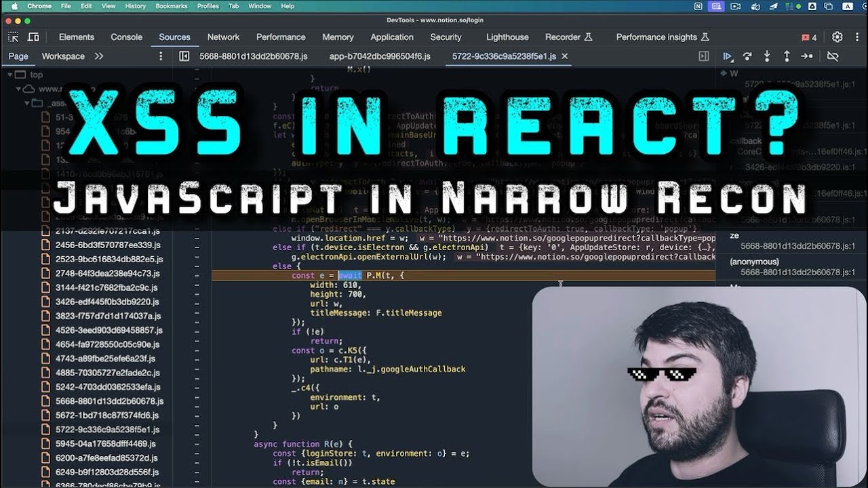Click the letter A input source icon in the menu bar
Image resolution: width=868 pixels, height=488 pixels.
click(x=848, y=6)
